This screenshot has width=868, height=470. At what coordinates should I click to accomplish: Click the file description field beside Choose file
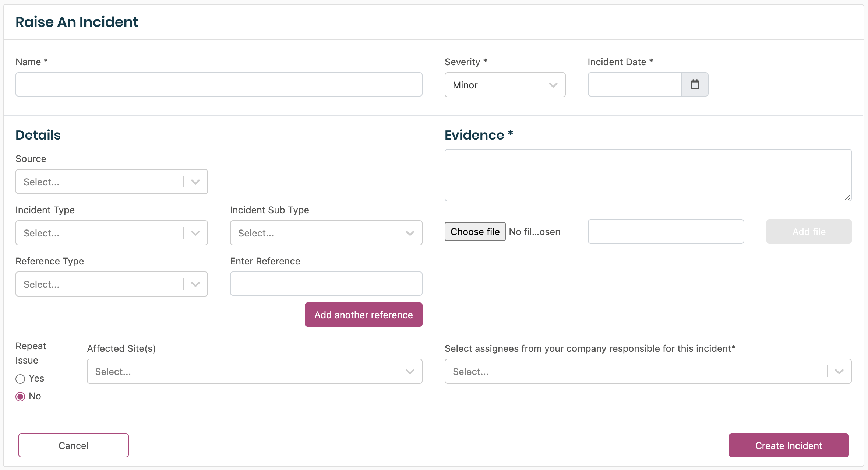coord(666,231)
